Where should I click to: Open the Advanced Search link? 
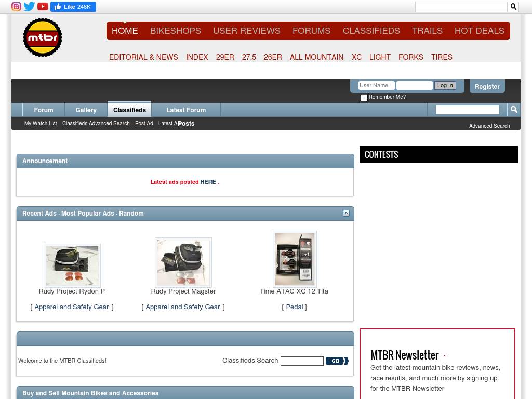tap(489, 126)
